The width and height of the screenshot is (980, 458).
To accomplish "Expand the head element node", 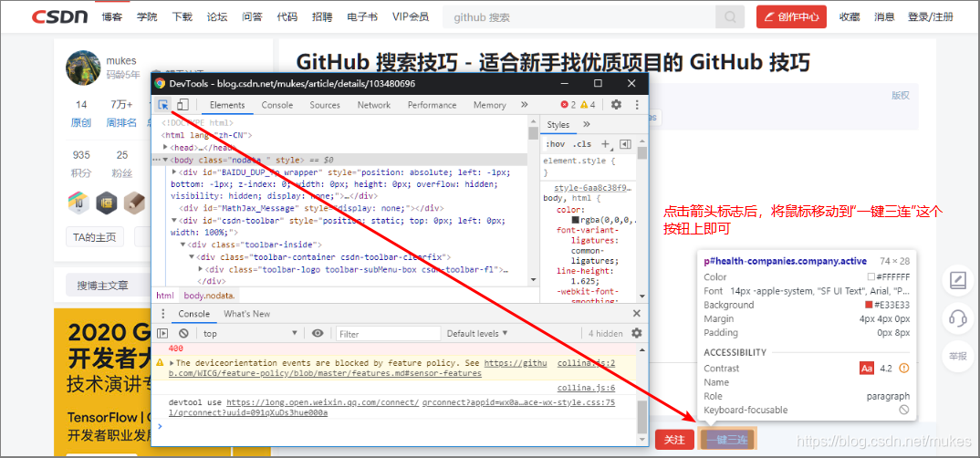I will tap(165, 147).
